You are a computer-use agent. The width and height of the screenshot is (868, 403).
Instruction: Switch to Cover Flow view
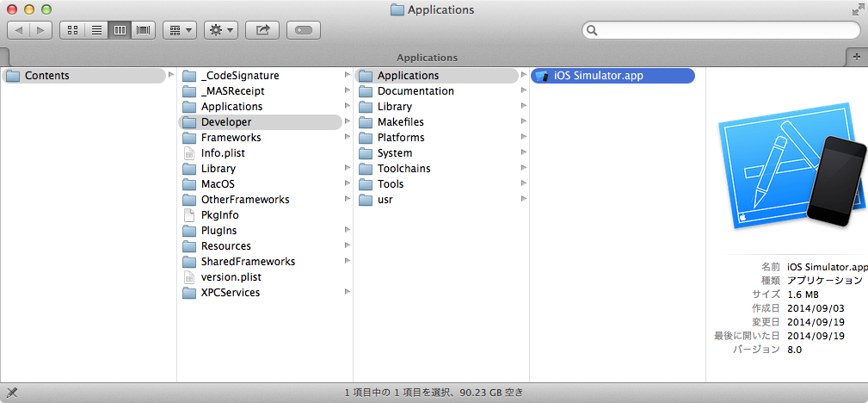tap(144, 30)
